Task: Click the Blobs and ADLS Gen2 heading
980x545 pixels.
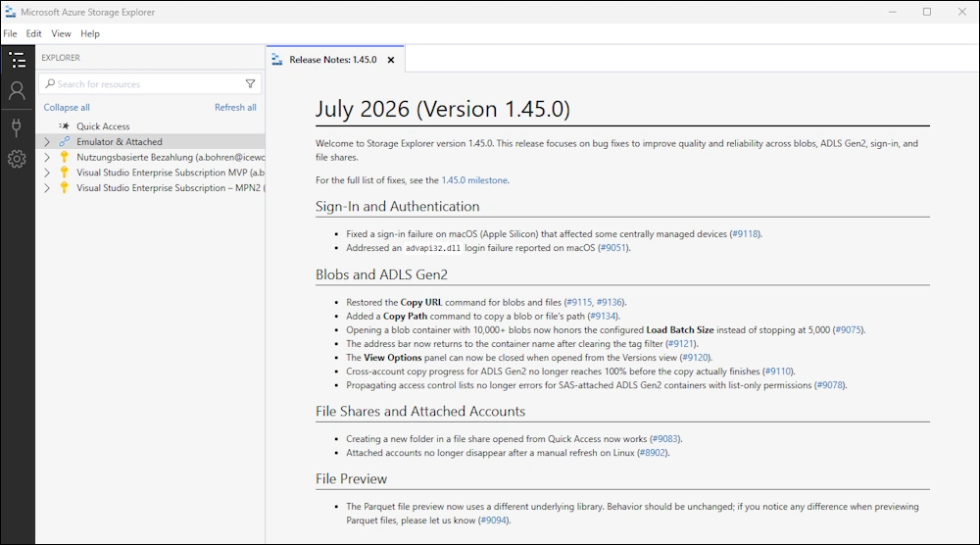Action: point(381,274)
